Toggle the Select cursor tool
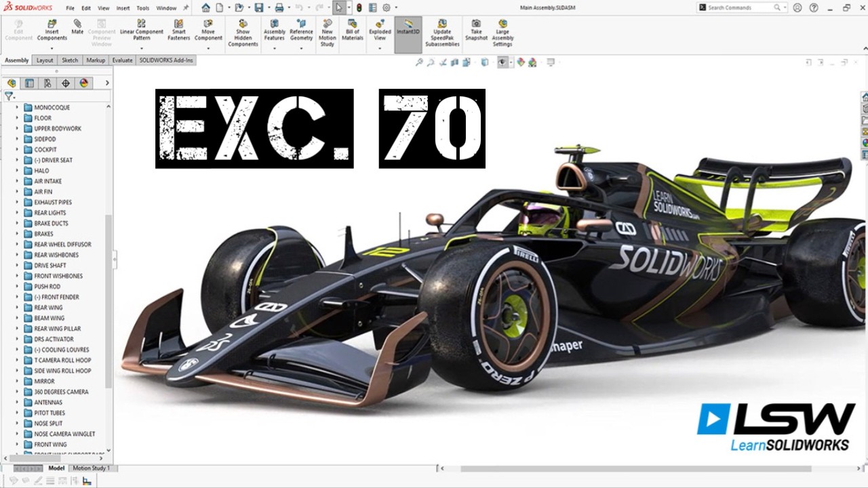The image size is (868, 488). pos(339,7)
